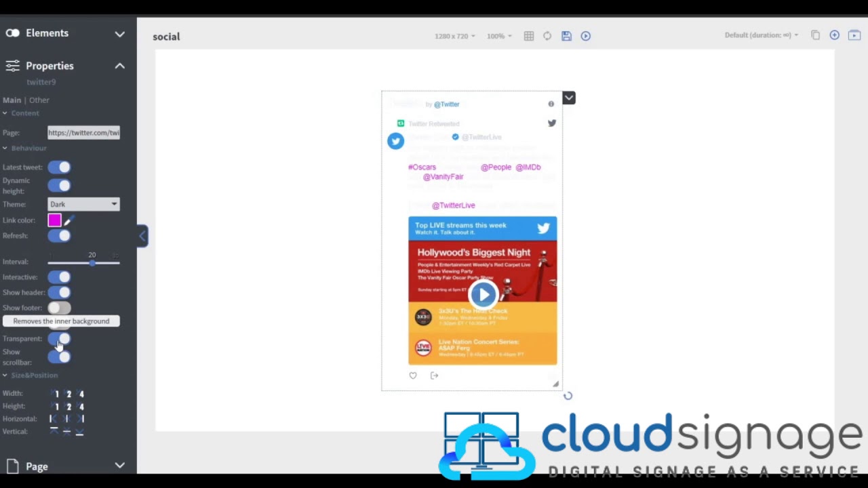Set Height to the 1 option
Image resolution: width=868 pixels, height=488 pixels.
point(56,407)
